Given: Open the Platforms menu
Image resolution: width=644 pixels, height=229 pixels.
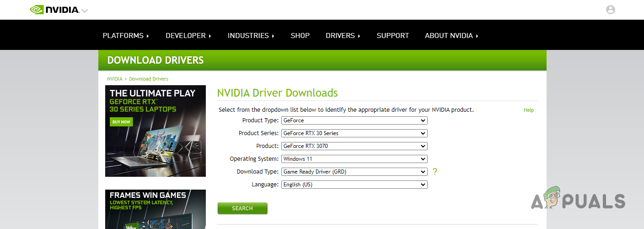Looking at the screenshot, I should [126, 35].
